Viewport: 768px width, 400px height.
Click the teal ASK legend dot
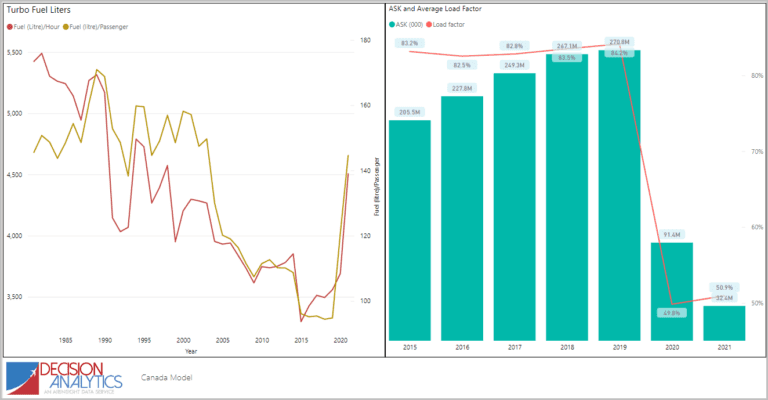(x=392, y=24)
